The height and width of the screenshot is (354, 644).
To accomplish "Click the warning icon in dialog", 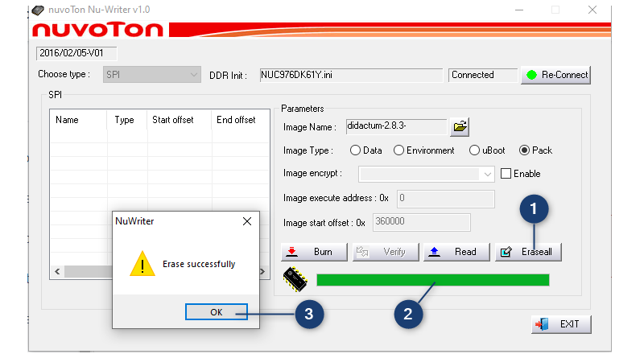I will (142, 264).
